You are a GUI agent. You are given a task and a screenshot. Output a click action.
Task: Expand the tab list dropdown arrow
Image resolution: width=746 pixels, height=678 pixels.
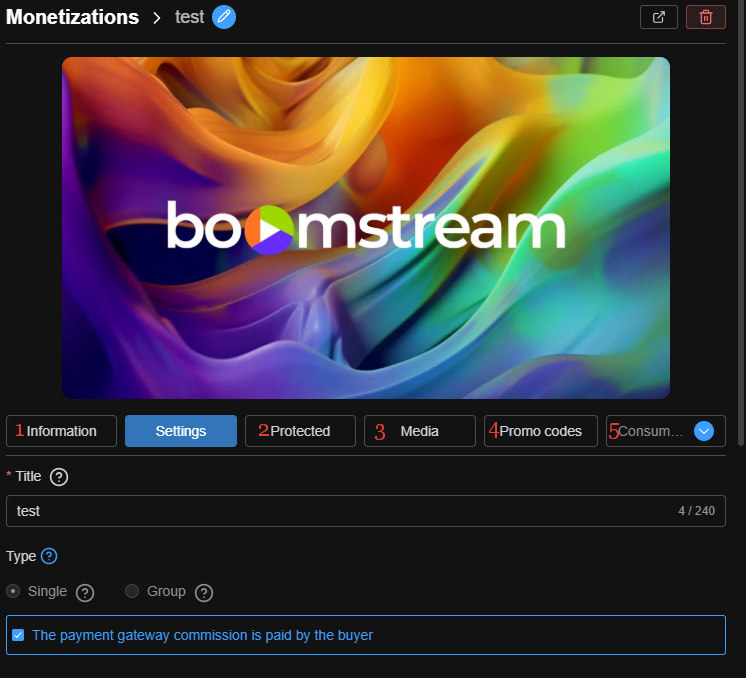pyautogui.click(x=704, y=431)
